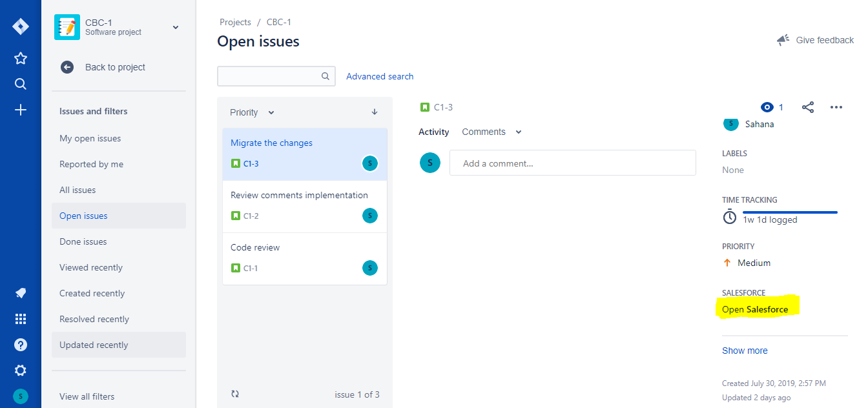Click the time tracking progress bar
Image resolution: width=868 pixels, height=408 pixels.
pyautogui.click(x=790, y=212)
